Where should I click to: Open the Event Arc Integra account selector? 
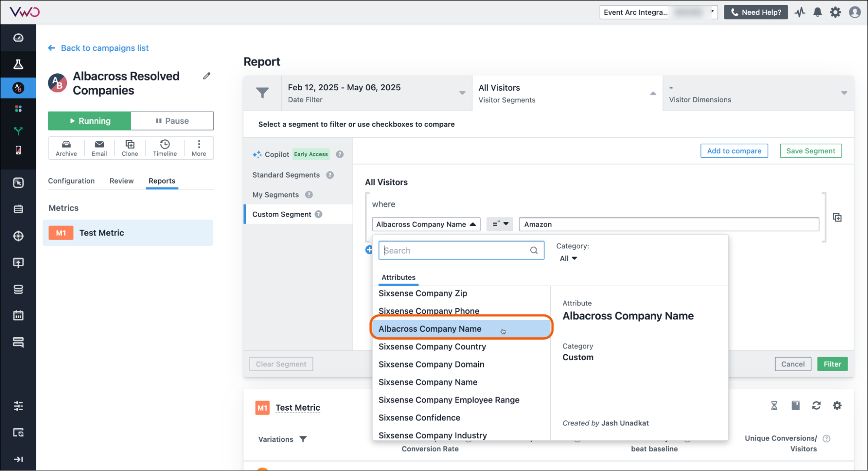[x=658, y=12]
